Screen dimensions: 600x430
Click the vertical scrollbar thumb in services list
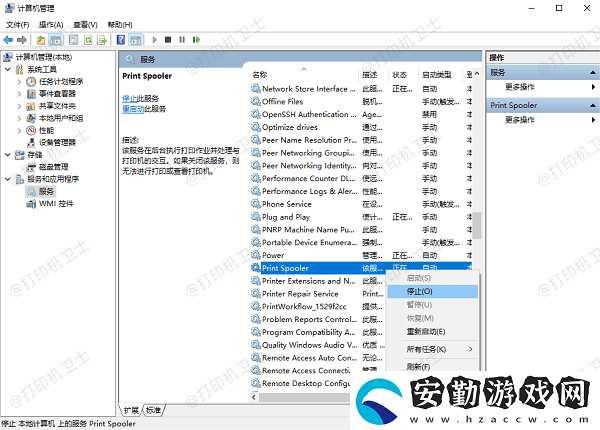[x=477, y=225]
